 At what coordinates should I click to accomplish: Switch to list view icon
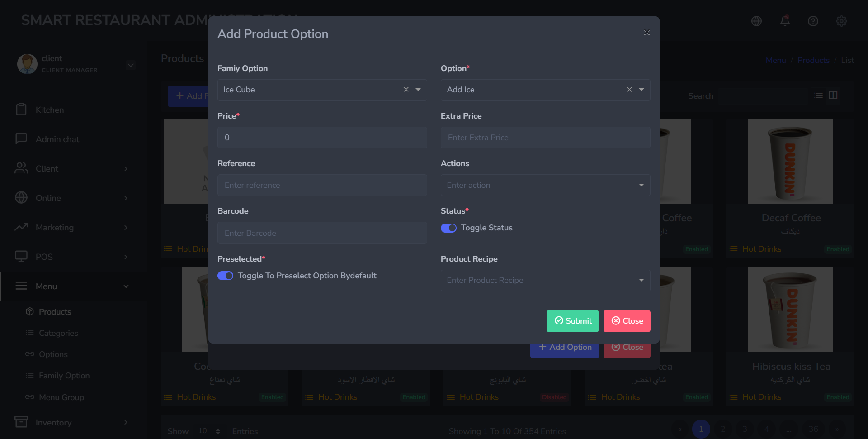pyautogui.click(x=818, y=95)
